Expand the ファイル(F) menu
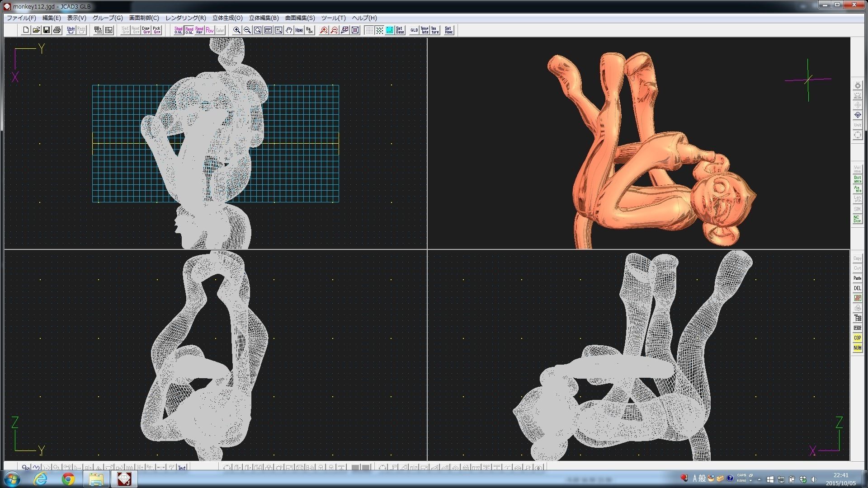This screenshot has width=868, height=488. tap(21, 18)
